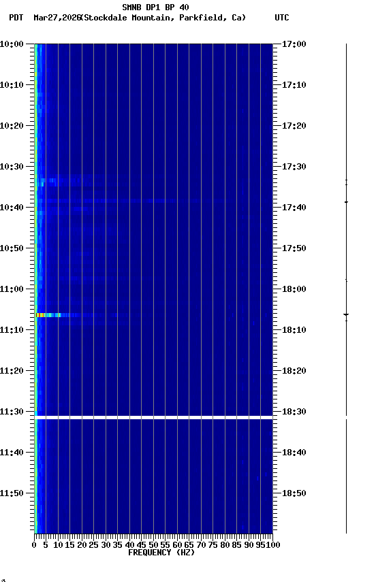
Task: Select the 18:40 UTC time label
Action: tap(294, 453)
